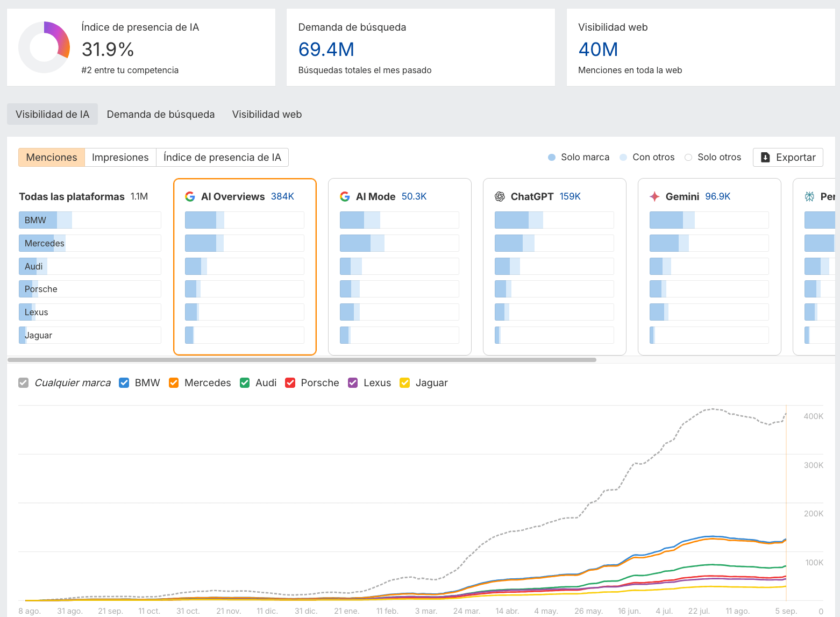Click the Gemini star icon
840x617 pixels.
[x=654, y=196]
